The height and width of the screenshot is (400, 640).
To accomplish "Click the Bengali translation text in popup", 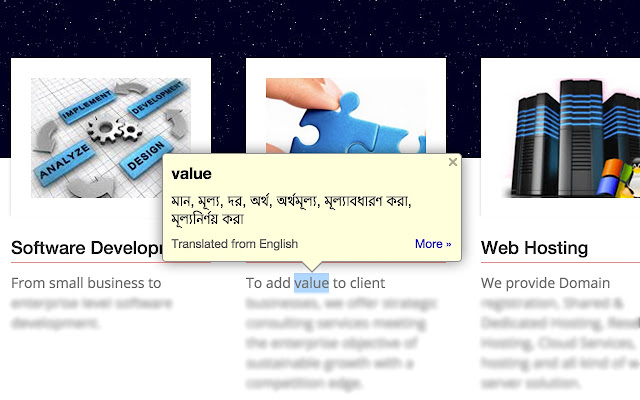I will (x=291, y=210).
